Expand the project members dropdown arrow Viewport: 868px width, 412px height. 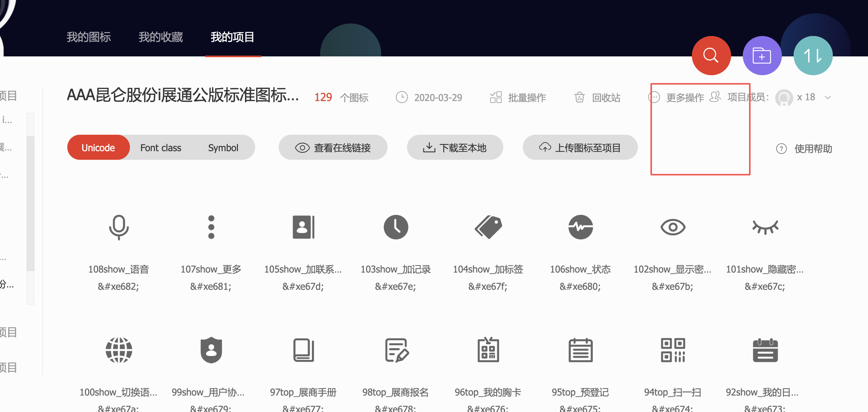pos(828,98)
